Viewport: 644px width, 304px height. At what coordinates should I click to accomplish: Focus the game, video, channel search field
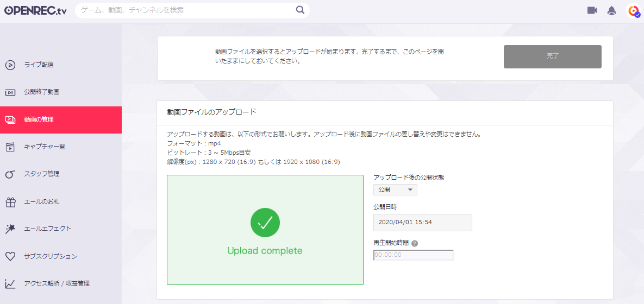pyautogui.click(x=192, y=10)
